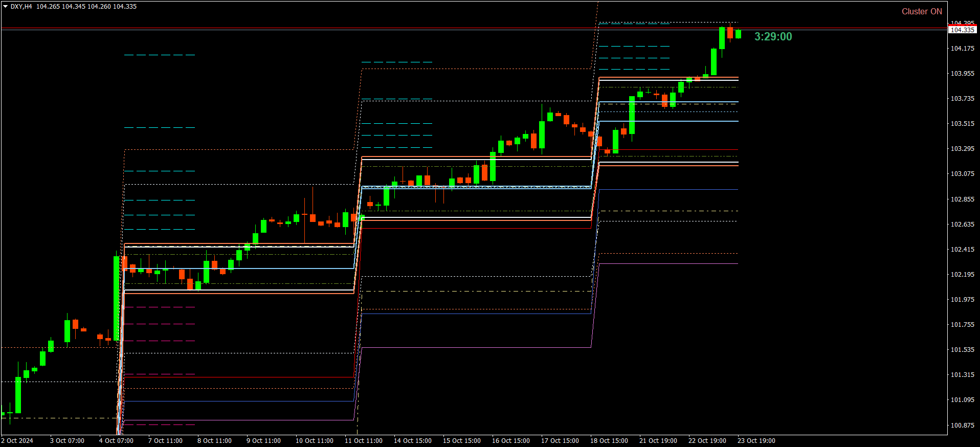Click the 3 Oct 07:00 time label
Screen dimensions: 980x447
point(67,441)
